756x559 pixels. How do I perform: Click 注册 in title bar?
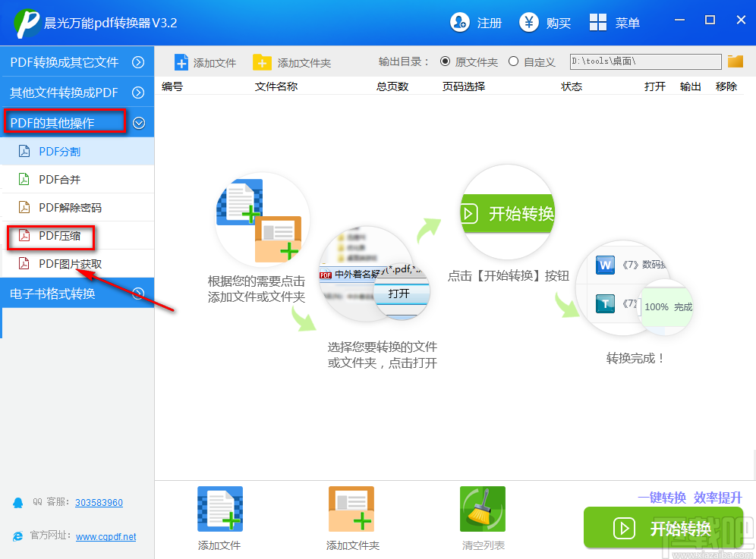click(490, 23)
